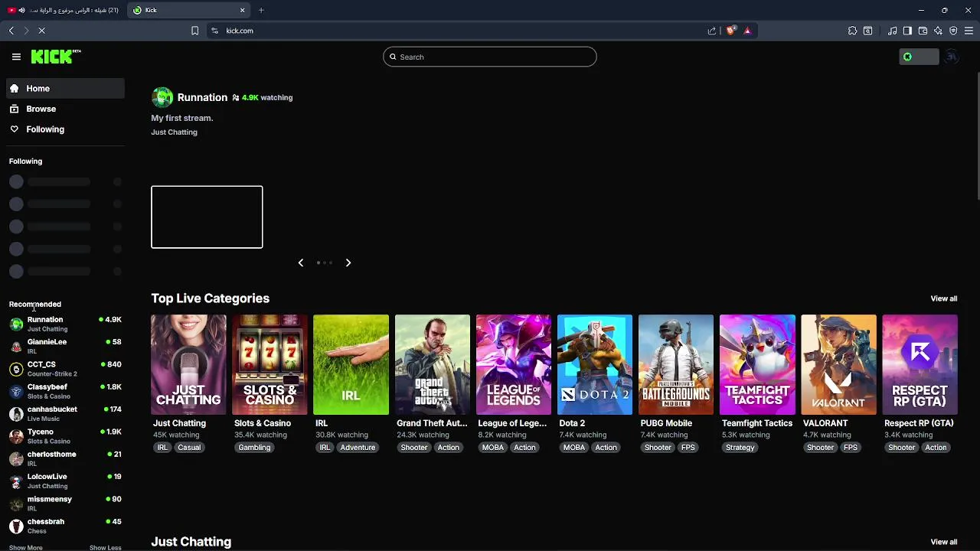Go to previous featured stream arrow

click(301, 262)
